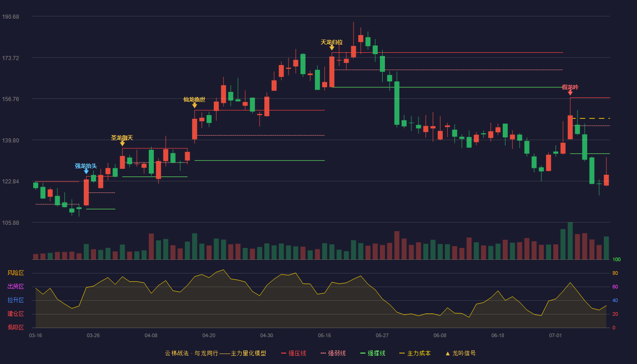Click the 05-27 date label
The height and width of the screenshot is (364, 637).
click(x=382, y=335)
